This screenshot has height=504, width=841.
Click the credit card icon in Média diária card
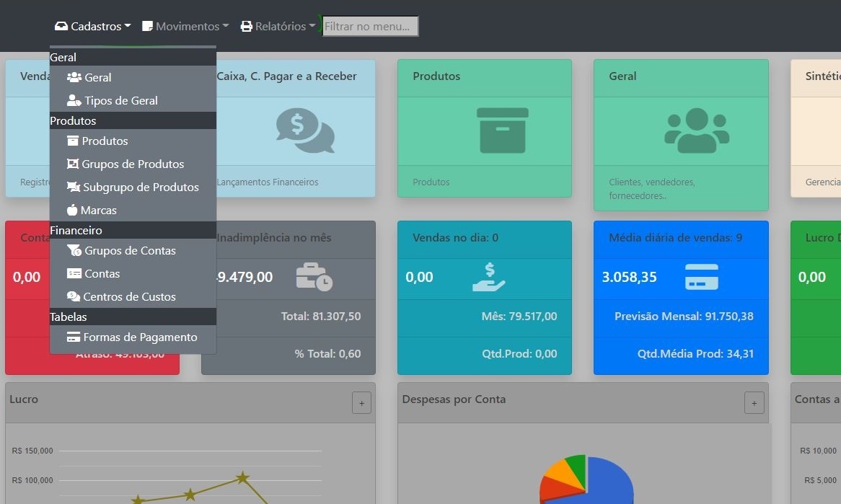point(701,277)
